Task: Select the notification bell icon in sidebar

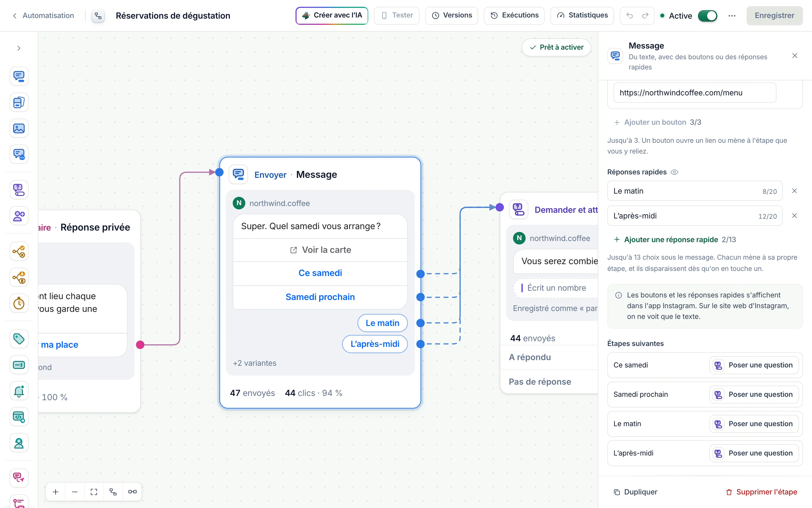Action: point(19,391)
